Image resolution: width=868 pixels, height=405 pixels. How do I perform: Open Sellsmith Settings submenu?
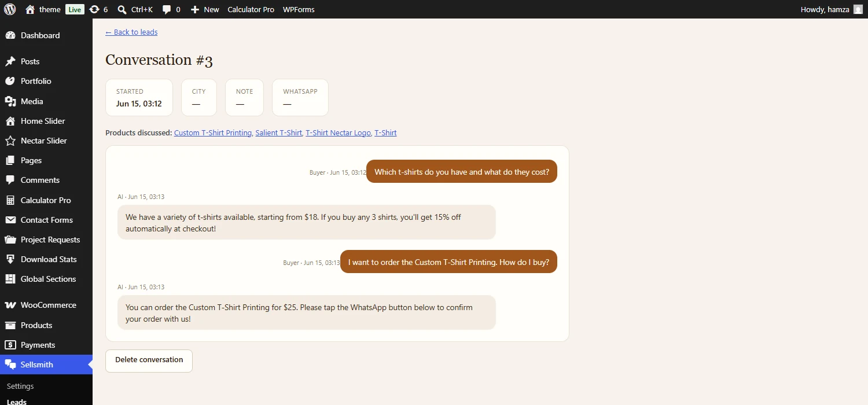[20, 386]
